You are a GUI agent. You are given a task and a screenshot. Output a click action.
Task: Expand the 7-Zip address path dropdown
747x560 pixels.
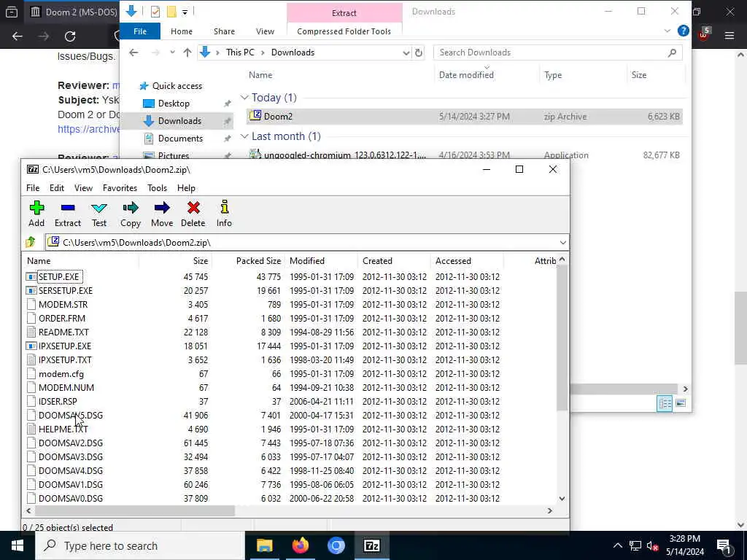pos(562,243)
